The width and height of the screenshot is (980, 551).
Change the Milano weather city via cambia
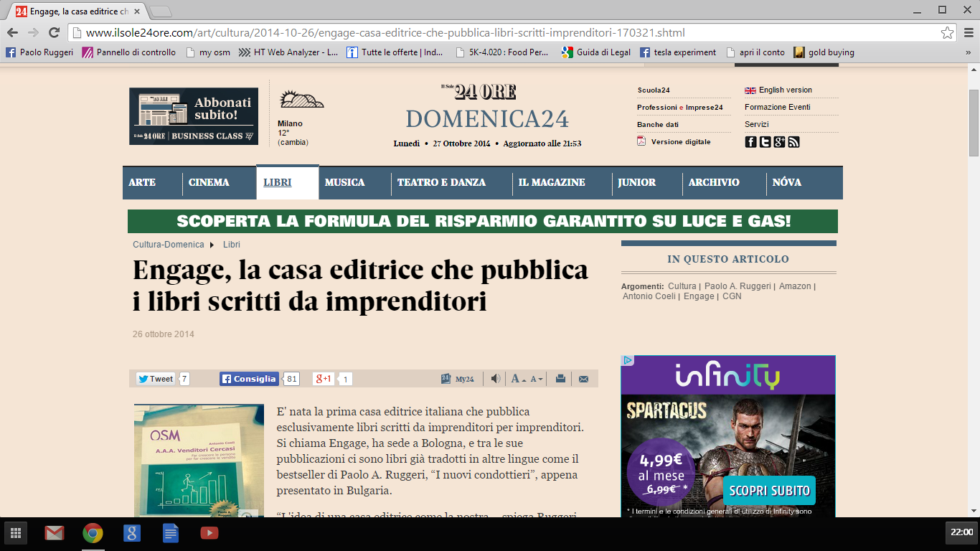pos(293,142)
